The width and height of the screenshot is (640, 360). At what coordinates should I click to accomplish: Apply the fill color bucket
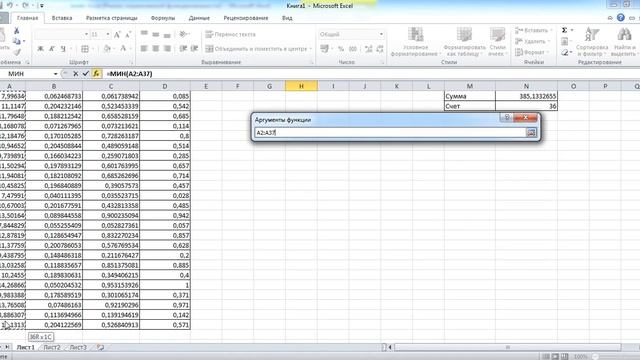(107, 49)
